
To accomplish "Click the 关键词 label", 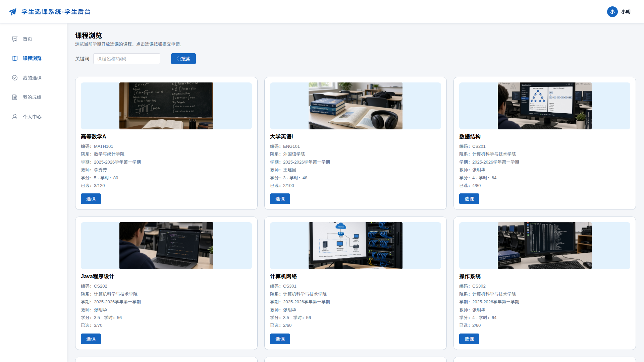I will click(x=82, y=59).
